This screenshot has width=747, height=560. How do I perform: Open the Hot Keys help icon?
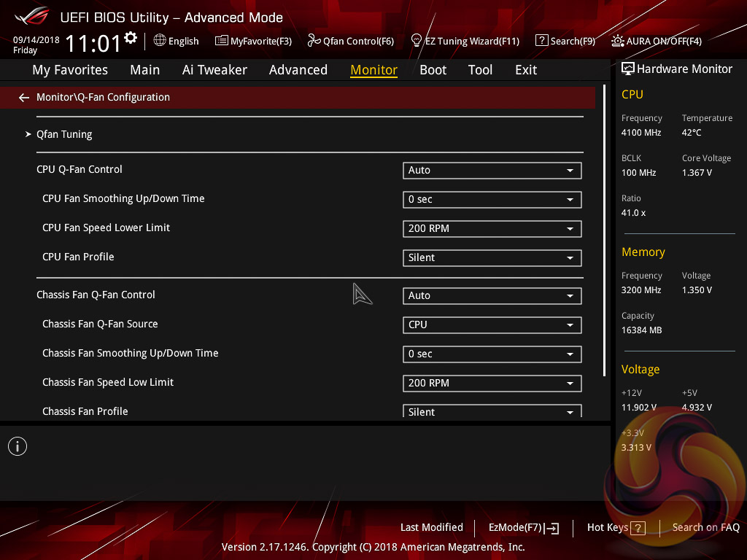click(x=638, y=528)
